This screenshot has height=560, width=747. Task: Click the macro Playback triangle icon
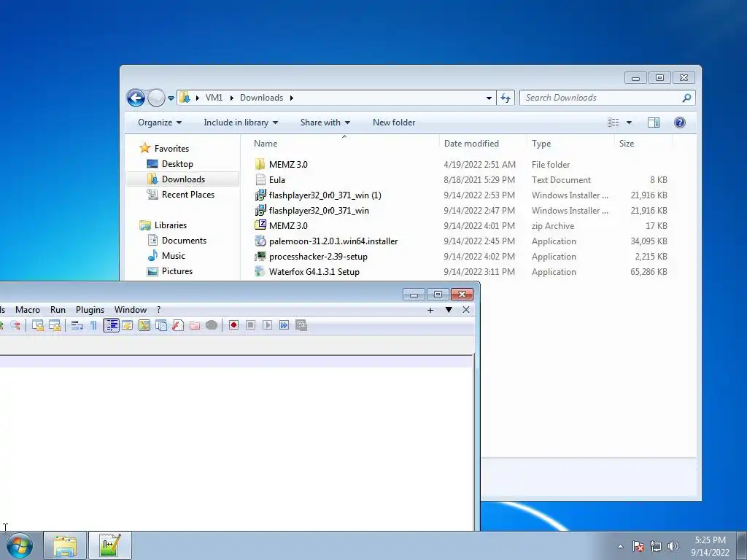[267, 325]
